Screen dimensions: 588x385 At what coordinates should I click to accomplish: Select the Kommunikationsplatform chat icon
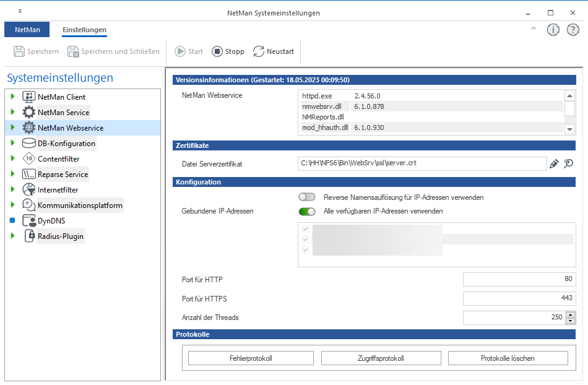point(28,205)
